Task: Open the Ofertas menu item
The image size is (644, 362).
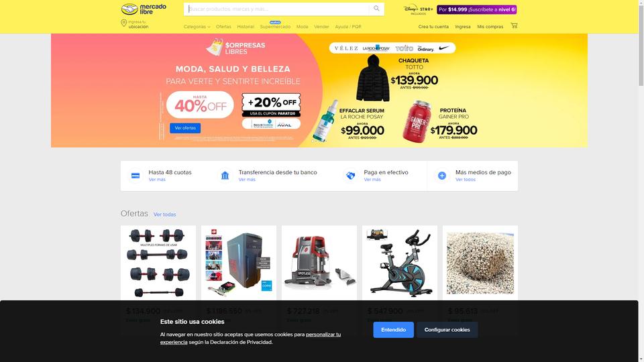Action: click(223, 27)
